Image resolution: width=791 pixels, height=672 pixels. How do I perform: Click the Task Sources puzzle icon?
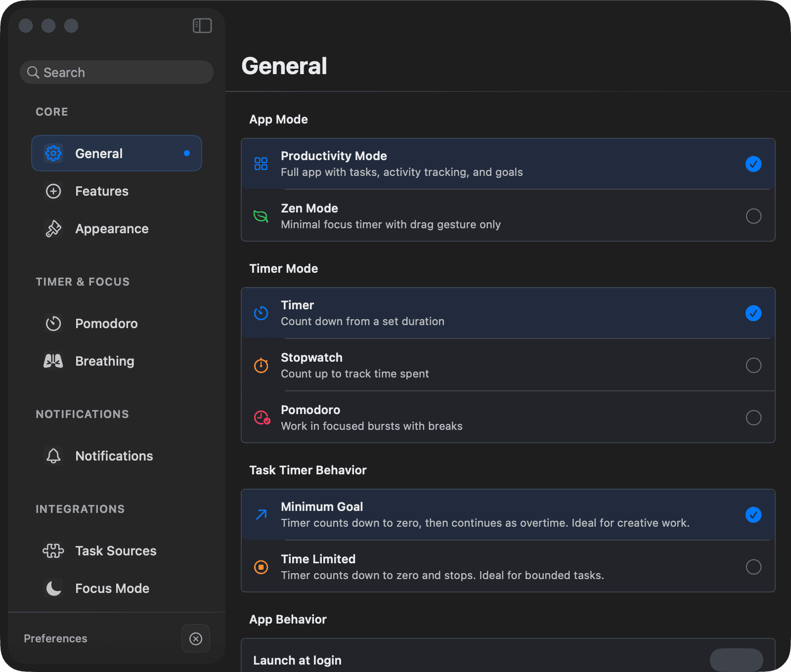coord(53,551)
